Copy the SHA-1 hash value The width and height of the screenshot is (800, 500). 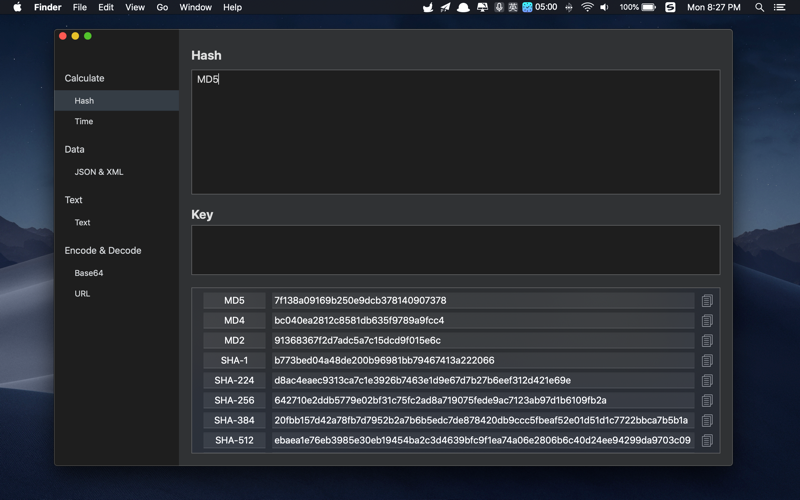coord(707,360)
